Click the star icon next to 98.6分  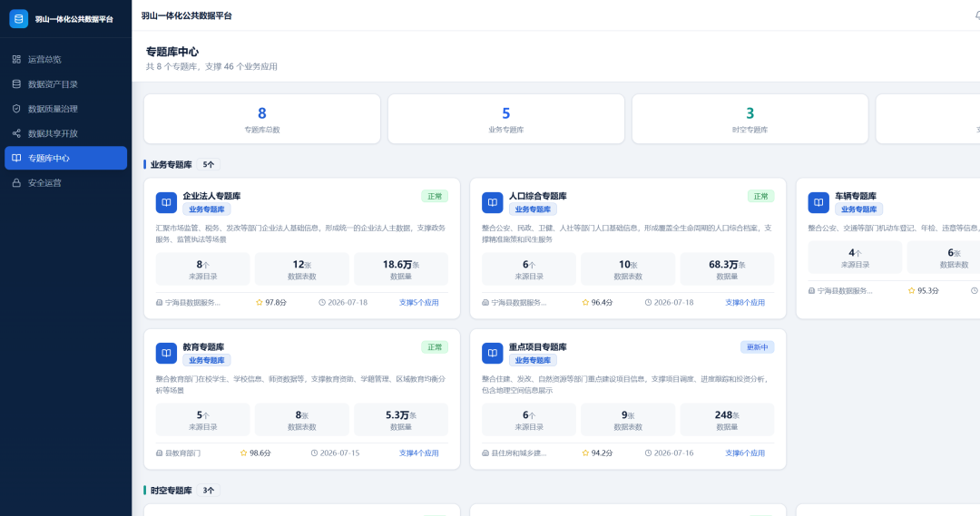[244, 453]
